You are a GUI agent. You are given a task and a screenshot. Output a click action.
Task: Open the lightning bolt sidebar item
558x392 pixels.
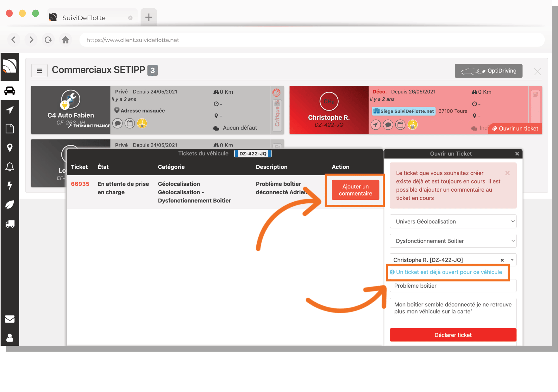pos(10,186)
